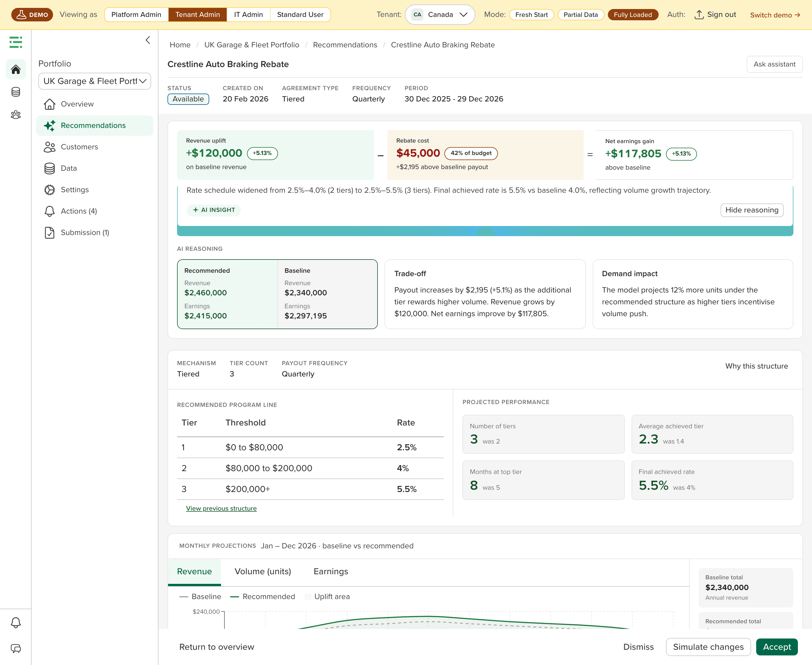Toggle Baseline legend entry
Screen dimensions: 812x665
200,597
